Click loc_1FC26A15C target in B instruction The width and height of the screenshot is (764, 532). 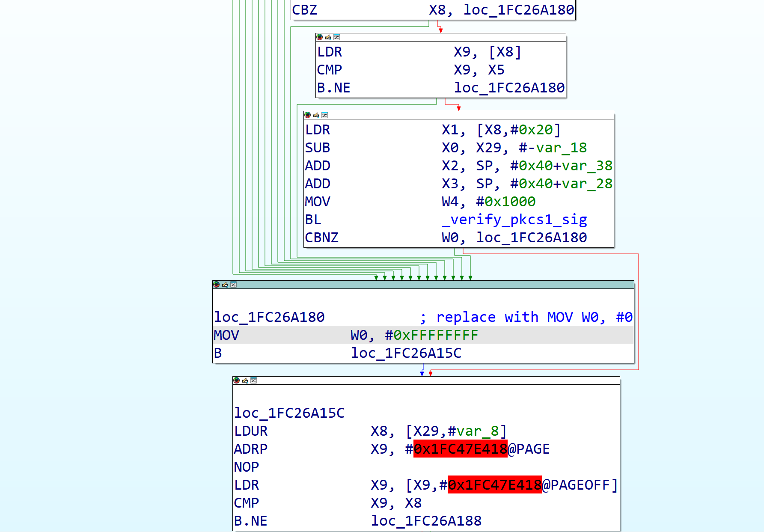pos(406,353)
